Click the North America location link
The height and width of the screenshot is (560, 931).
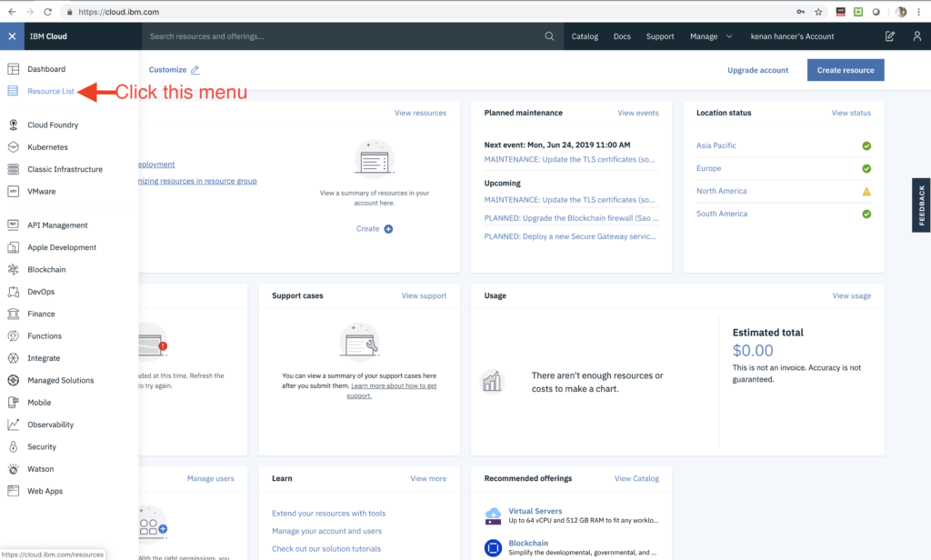721,191
